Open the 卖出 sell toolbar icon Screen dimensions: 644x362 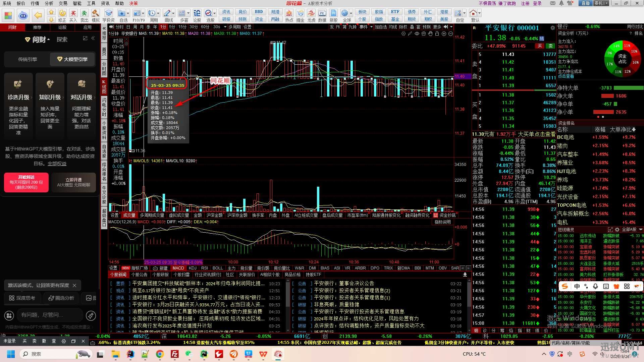pyautogui.click(x=84, y=16)
